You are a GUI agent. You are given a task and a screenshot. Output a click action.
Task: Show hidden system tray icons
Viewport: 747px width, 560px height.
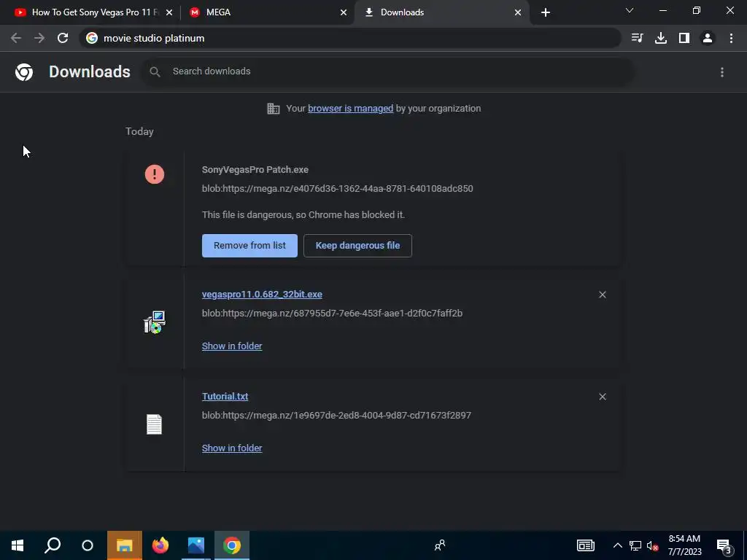tap(617, 545)
